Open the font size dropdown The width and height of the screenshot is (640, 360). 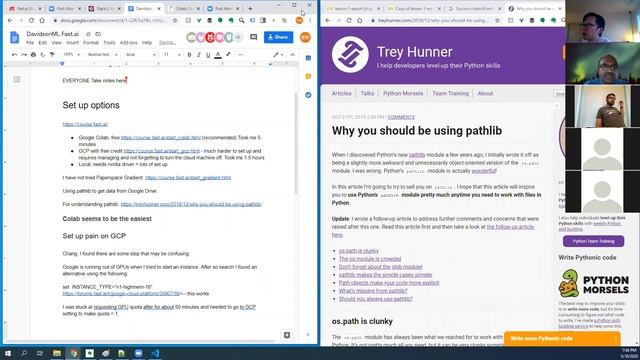[171, 55]
